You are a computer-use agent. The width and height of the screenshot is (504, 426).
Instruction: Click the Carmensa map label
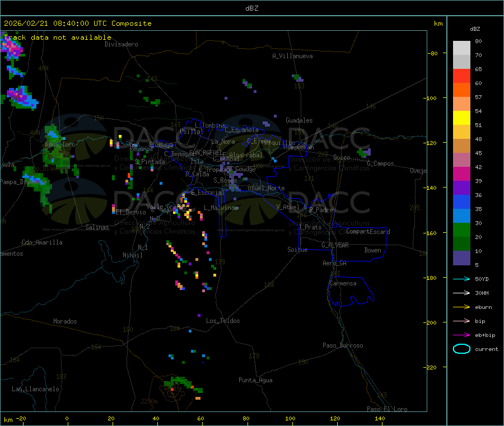(x=343, y=283)
